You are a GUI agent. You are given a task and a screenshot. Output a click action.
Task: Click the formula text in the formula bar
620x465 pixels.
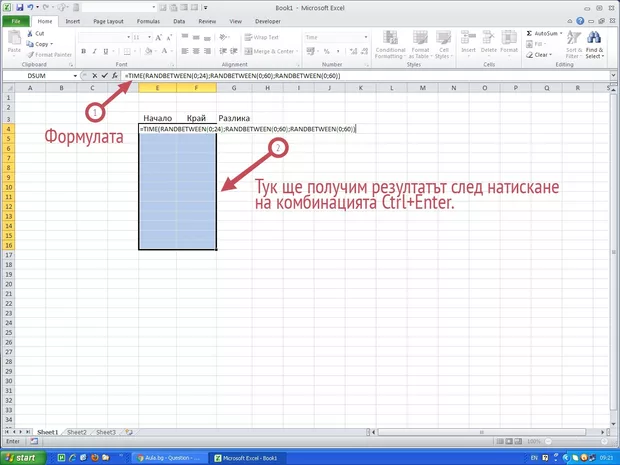(x=232, y=76)
